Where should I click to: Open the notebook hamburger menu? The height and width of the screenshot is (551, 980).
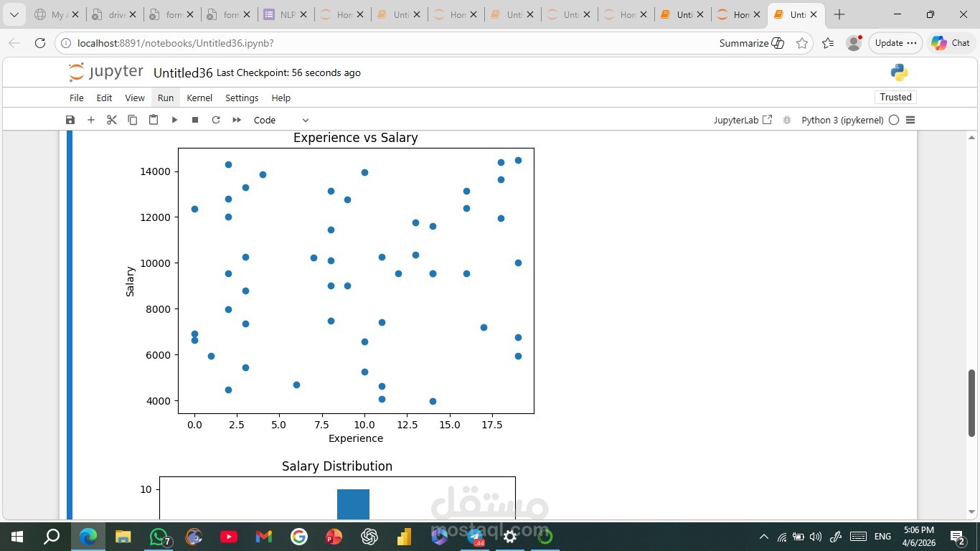910,120
